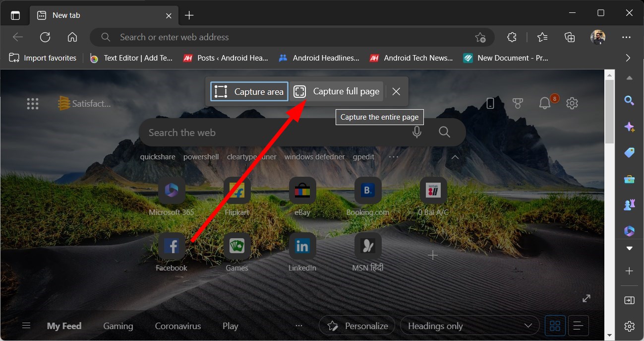The image size is (644, 341).
Task: Open Booking.com quick link
Action: tap(368, 197)
